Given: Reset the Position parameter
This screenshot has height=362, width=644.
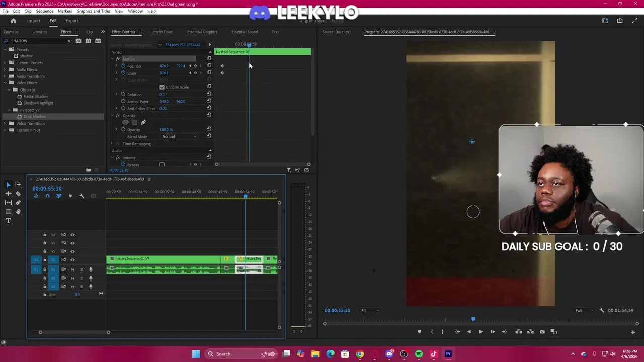Looking at the screenshot, I should coord(209,66).
